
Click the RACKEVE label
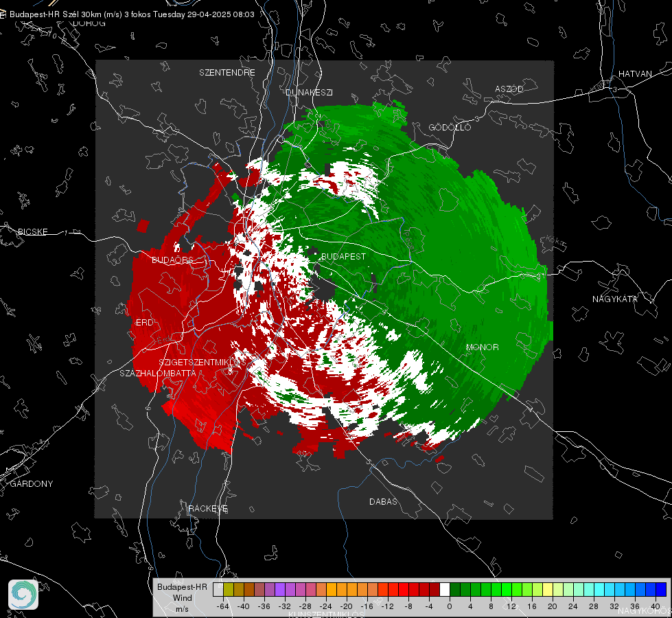click(x=208, y=508)
